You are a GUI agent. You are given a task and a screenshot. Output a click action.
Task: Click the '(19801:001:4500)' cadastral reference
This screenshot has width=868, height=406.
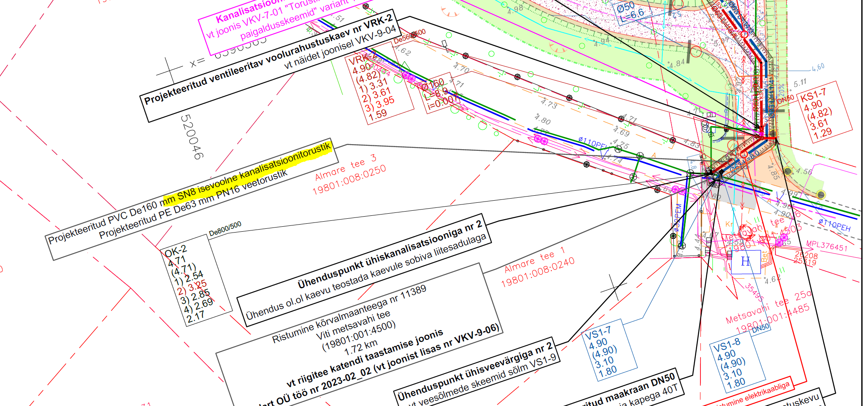tap(359, 336)
